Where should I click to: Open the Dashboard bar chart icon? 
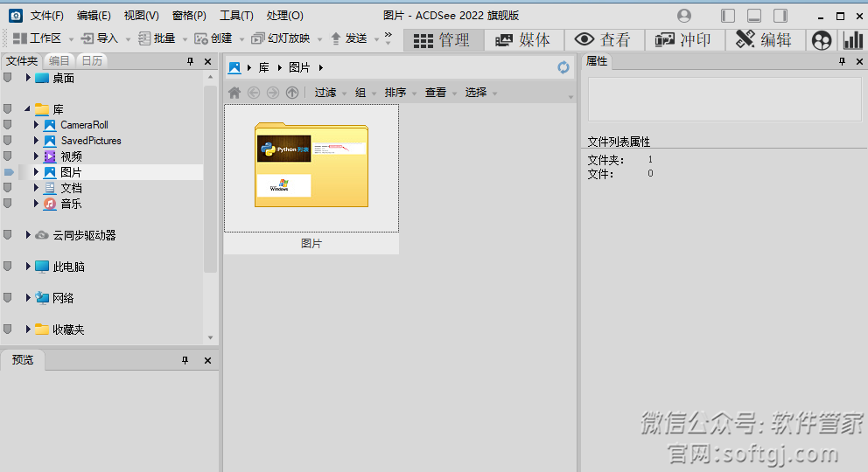pos(852,39)
